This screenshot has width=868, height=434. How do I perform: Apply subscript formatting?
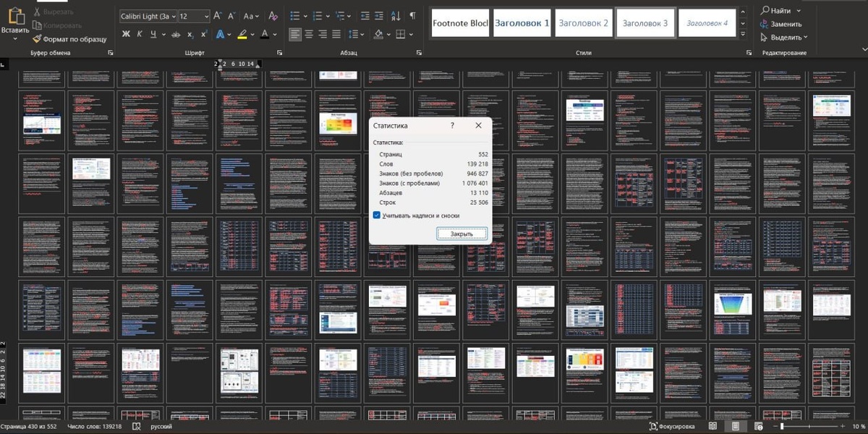coord(190,34)
